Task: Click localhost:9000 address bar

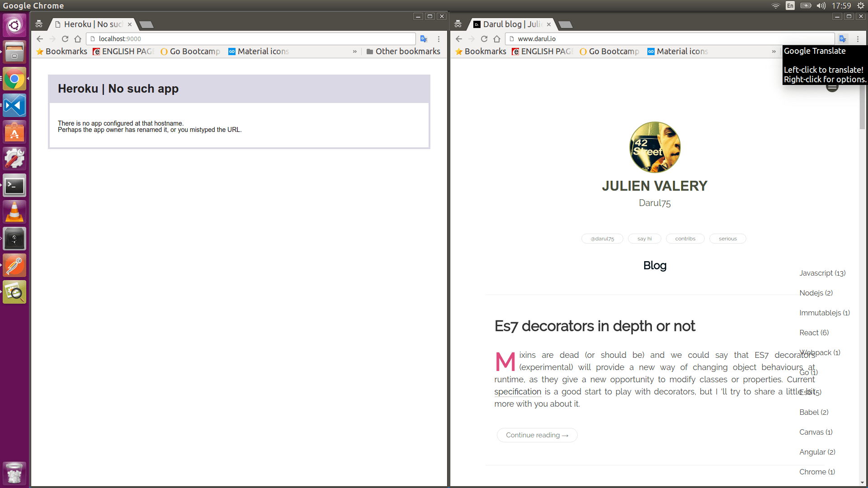Action: tap(251, 39)
